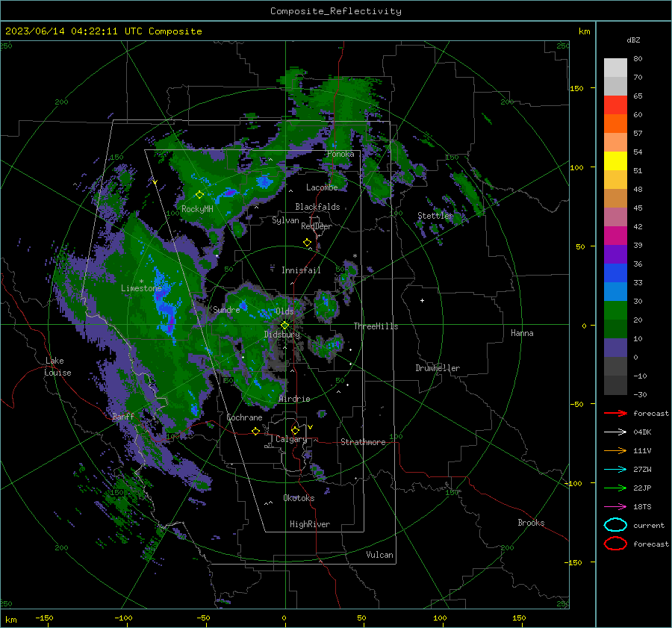
Task: Click the HighRiver label
Action: 310,524
